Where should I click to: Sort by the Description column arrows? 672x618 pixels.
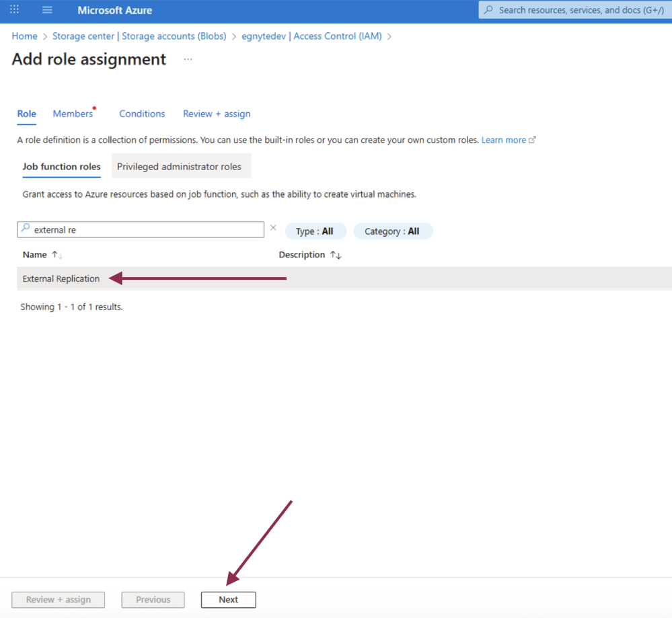point(334,255)
